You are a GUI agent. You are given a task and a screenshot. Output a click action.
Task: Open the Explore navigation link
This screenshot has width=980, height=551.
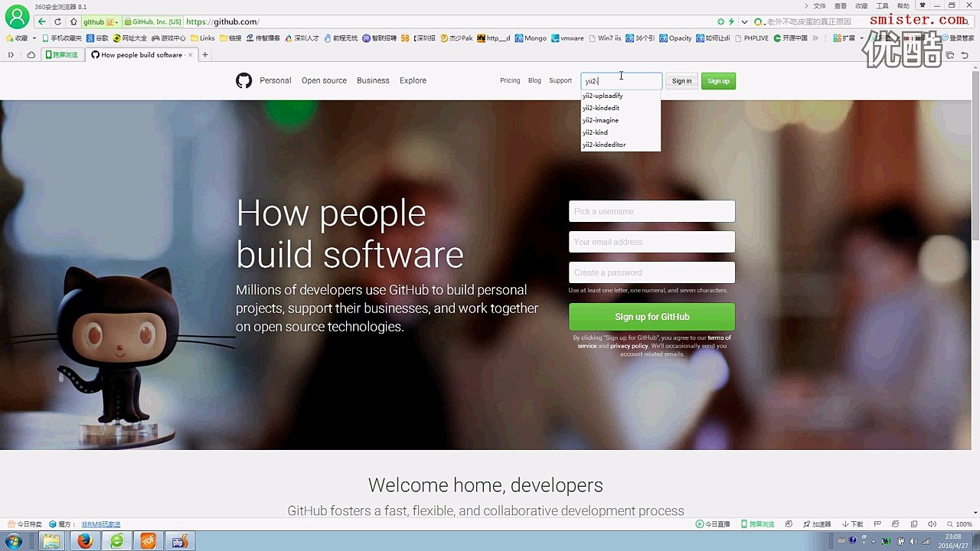tap(413, 80)
